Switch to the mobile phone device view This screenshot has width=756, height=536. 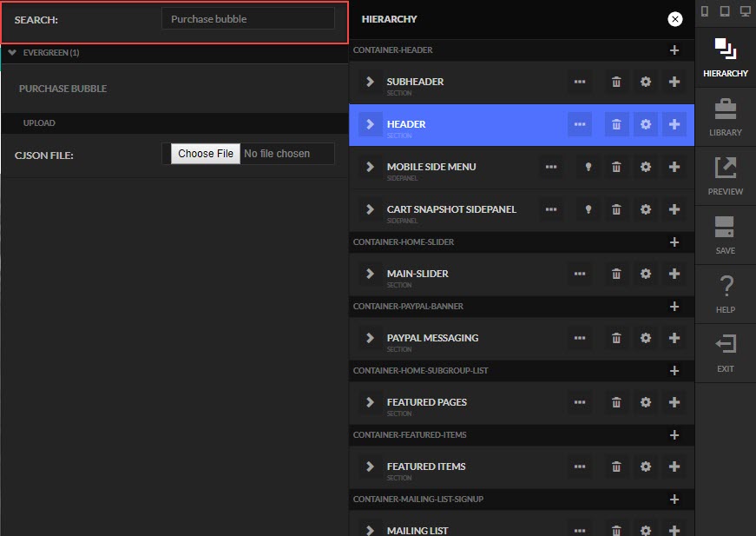705,11
